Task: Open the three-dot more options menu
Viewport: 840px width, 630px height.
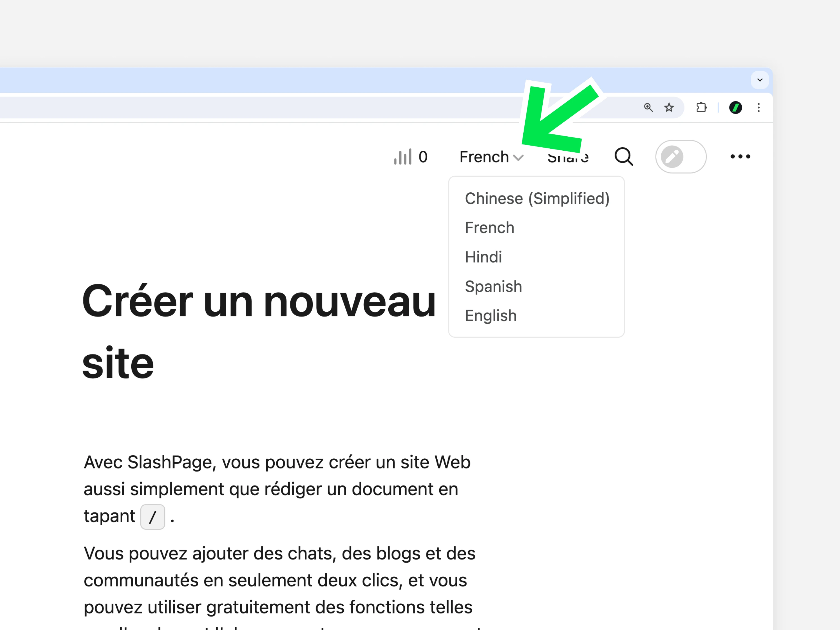Action: pos(740,157)
